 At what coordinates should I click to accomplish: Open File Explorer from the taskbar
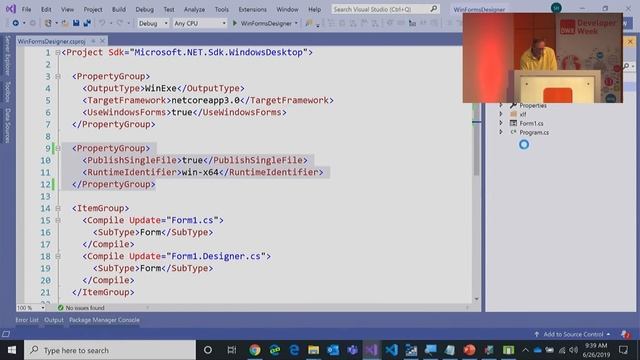tap(313, 350)
